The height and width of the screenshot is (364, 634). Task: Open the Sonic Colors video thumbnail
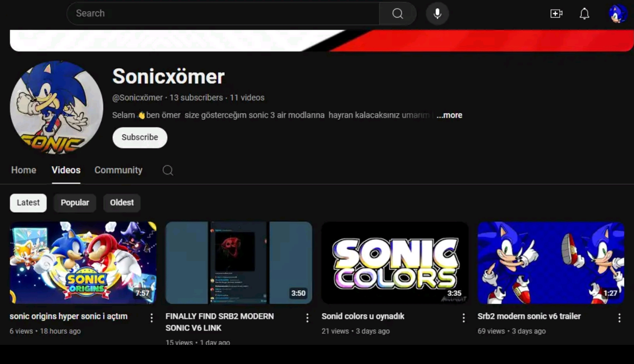[395, 263]
